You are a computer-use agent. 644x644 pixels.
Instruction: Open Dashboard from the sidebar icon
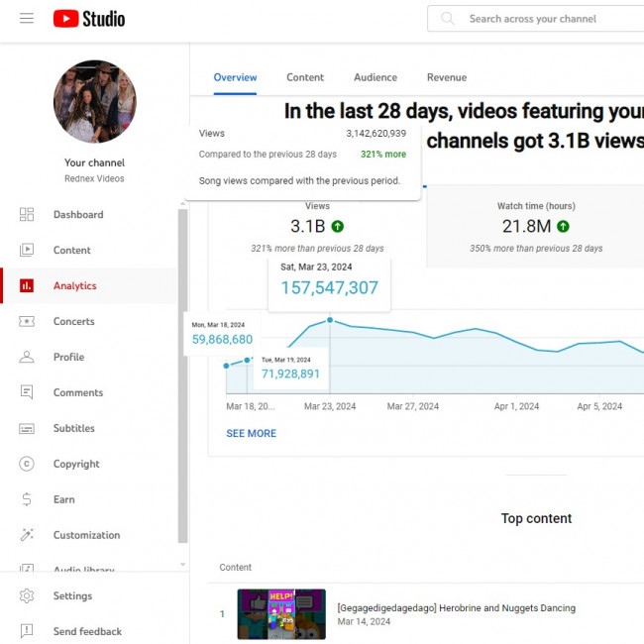27,215
